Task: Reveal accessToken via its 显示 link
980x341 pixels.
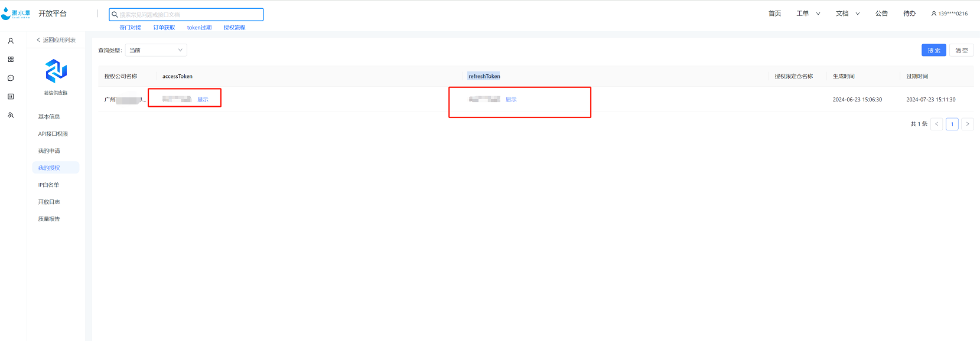Action: tap(203, 100)
